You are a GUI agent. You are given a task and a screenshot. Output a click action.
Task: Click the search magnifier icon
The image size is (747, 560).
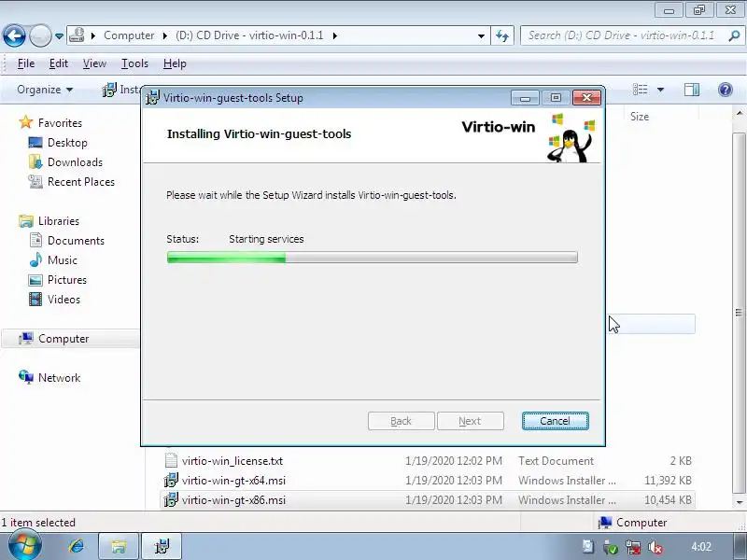(x=734, y=35)
